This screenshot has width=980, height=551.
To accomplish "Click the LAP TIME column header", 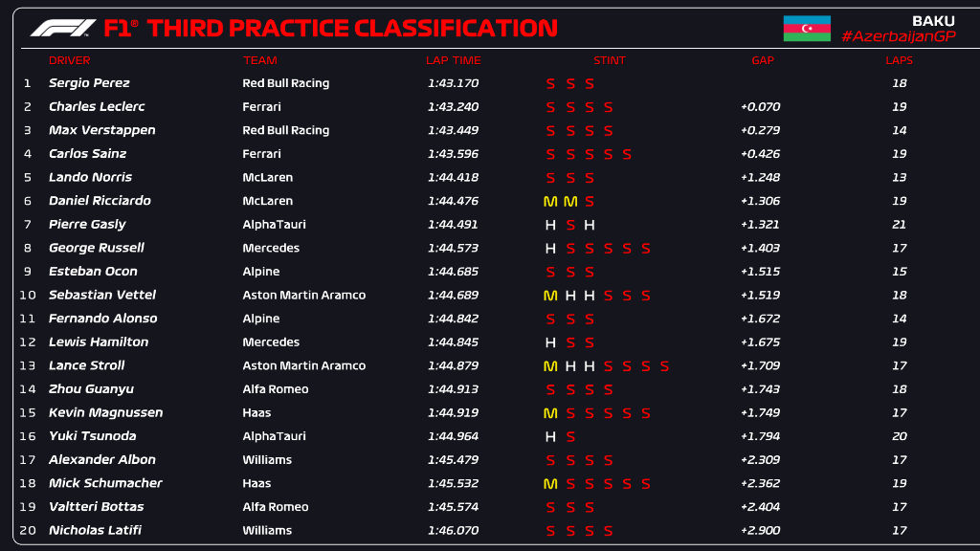I will click(453, 60).
